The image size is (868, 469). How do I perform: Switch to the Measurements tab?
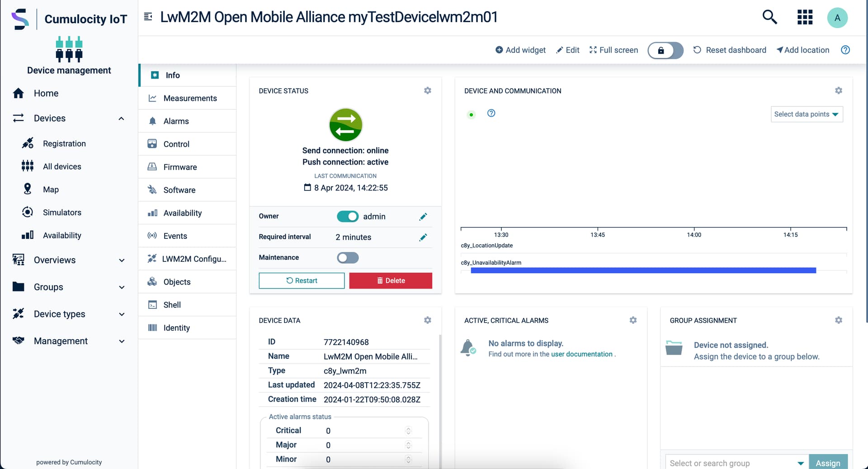pyautogui.click(x=188, y=98)
